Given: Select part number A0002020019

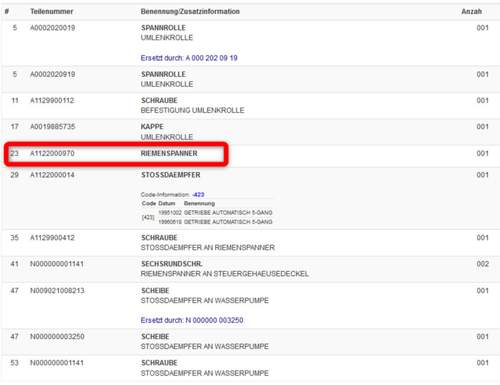Looking at the screenshot, I should point(52,28).
